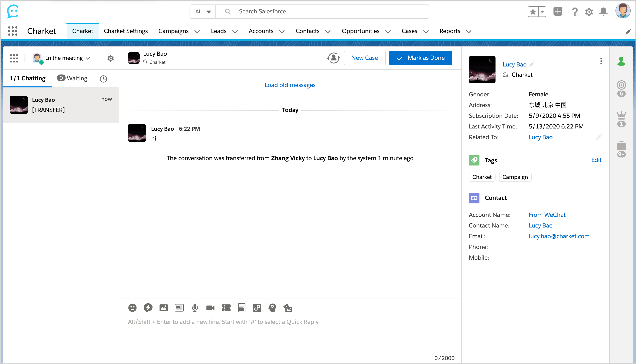Expand the favorites list dropdown arrow
Viewport: 636px width, 364px height.
click(x=542, y=12)
